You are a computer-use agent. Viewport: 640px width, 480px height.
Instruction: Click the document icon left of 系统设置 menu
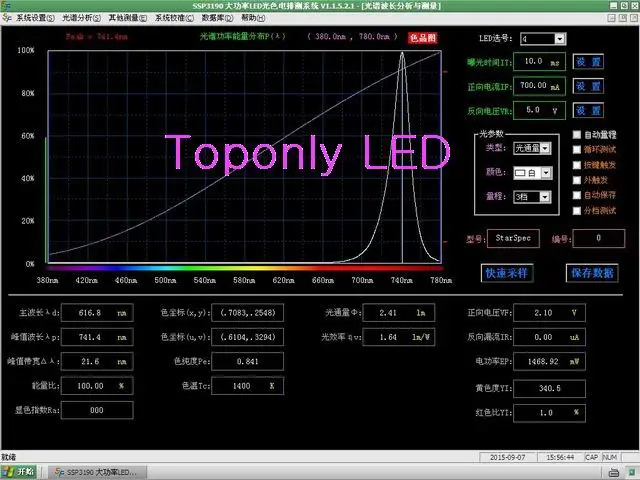(x=7, y=18)
